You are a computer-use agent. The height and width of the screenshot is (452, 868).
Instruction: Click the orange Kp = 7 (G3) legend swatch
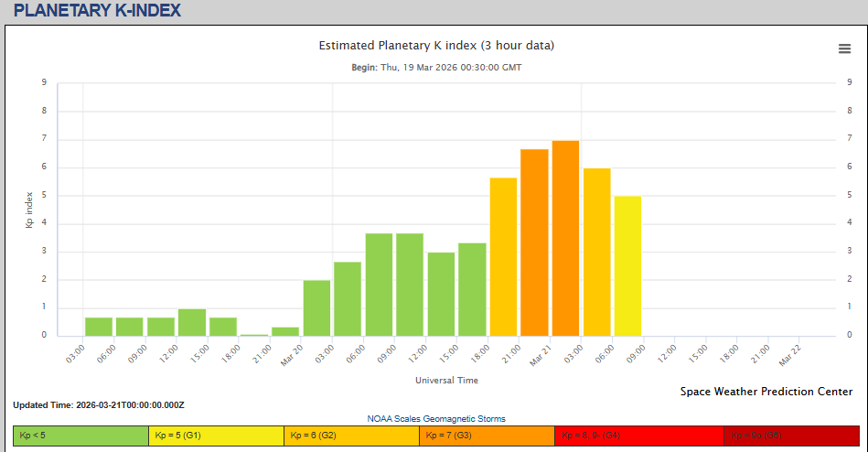point(488,436)
